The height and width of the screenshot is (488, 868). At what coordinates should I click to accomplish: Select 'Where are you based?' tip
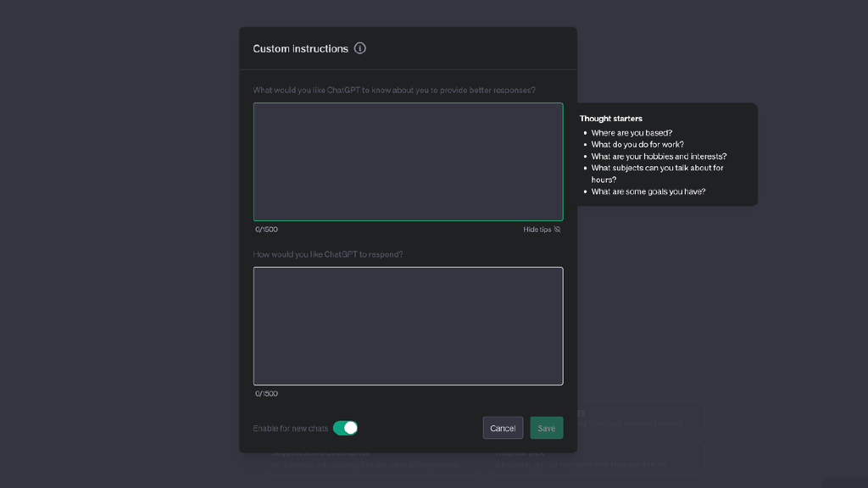[632, 133]
